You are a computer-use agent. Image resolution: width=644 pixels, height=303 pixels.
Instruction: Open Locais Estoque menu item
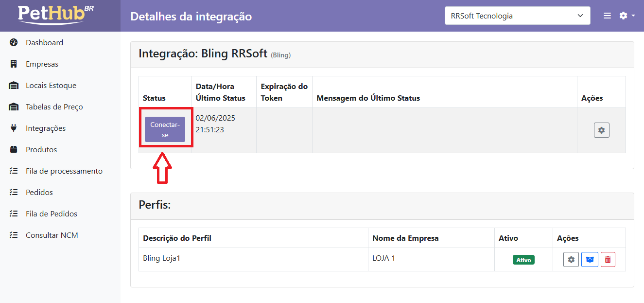click(51, 85)
